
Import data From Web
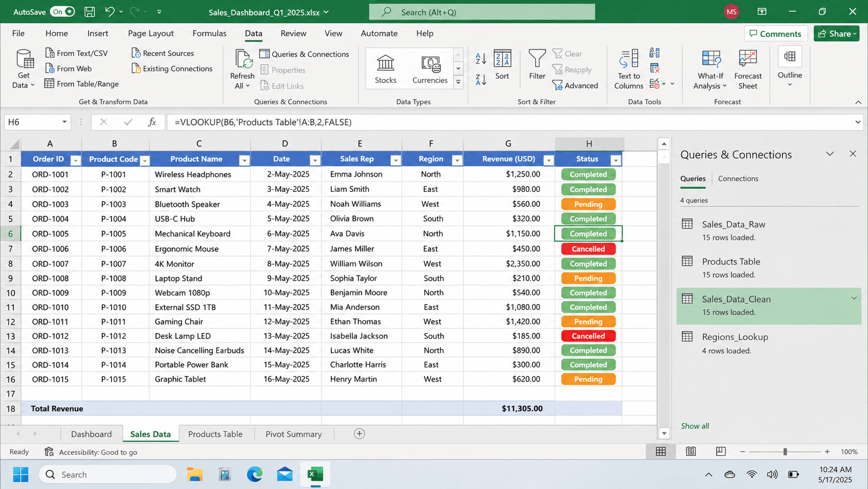(68, 68)
